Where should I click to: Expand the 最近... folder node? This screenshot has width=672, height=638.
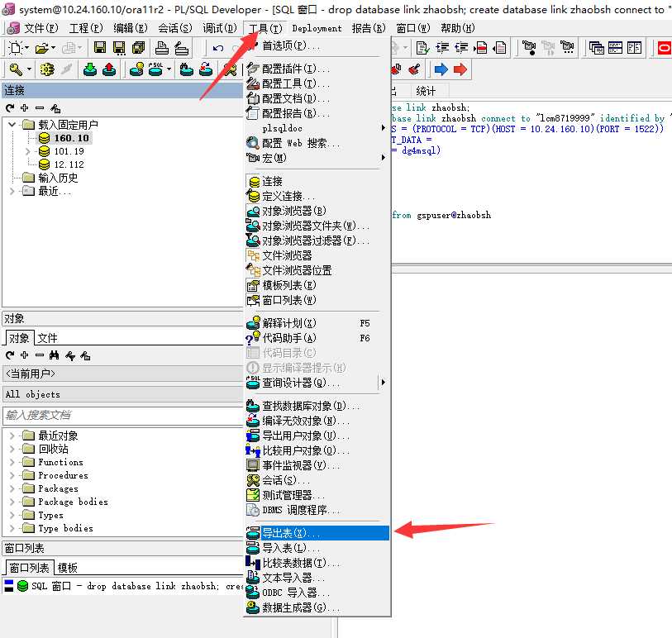point(12,191)
